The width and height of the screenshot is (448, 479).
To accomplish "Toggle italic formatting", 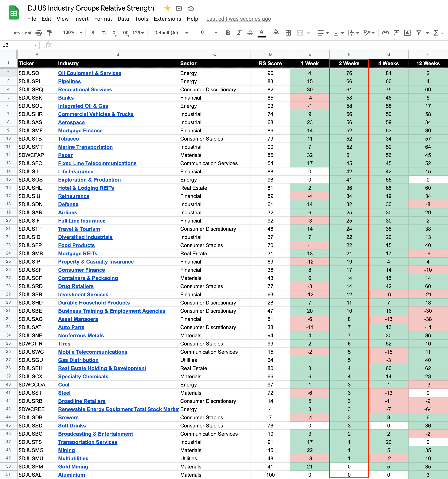I will pyautogui.click(x=239, y=33).
